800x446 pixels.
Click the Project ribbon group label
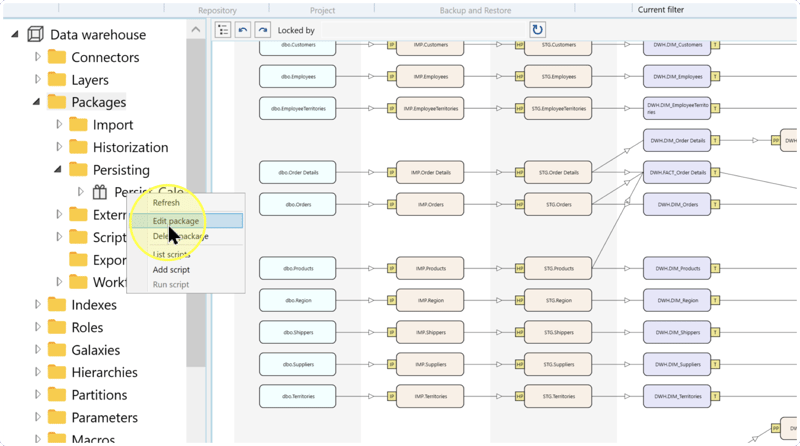tap(322, 10)
